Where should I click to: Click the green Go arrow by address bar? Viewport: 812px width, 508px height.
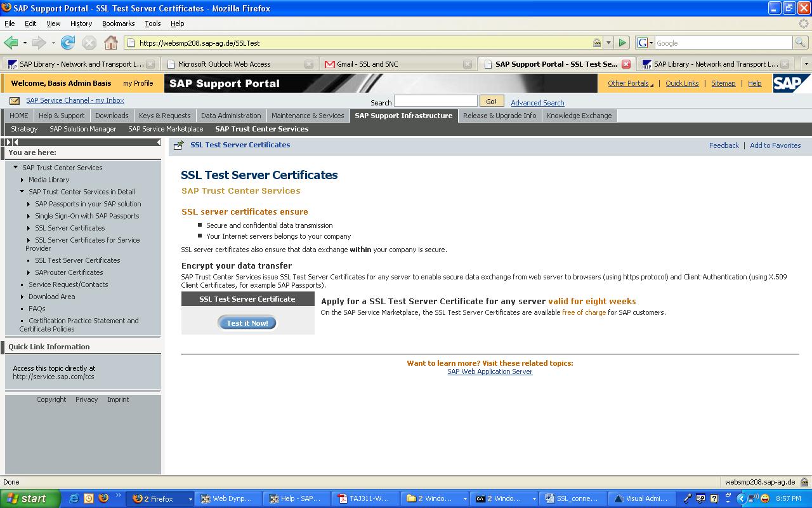pos(622,43)
